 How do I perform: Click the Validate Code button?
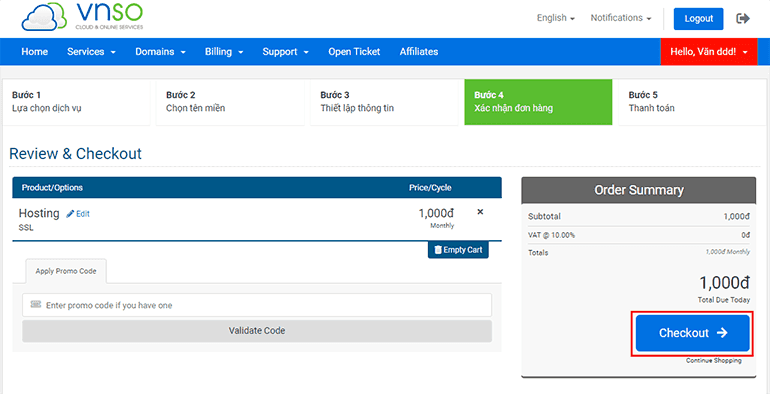pyautogui.click(x=257, y=331)
